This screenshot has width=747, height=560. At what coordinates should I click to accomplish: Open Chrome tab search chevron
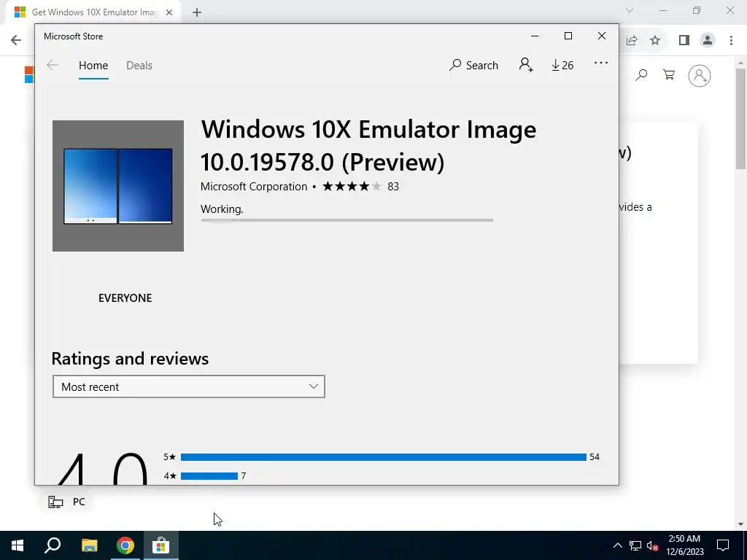(x=630, y=10)
